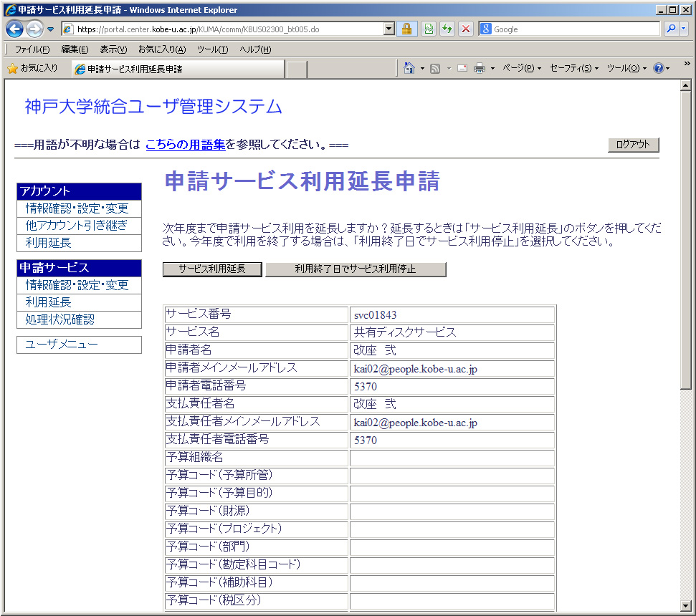Click the ログアウト button
The image size is (696, 616).
633,145
